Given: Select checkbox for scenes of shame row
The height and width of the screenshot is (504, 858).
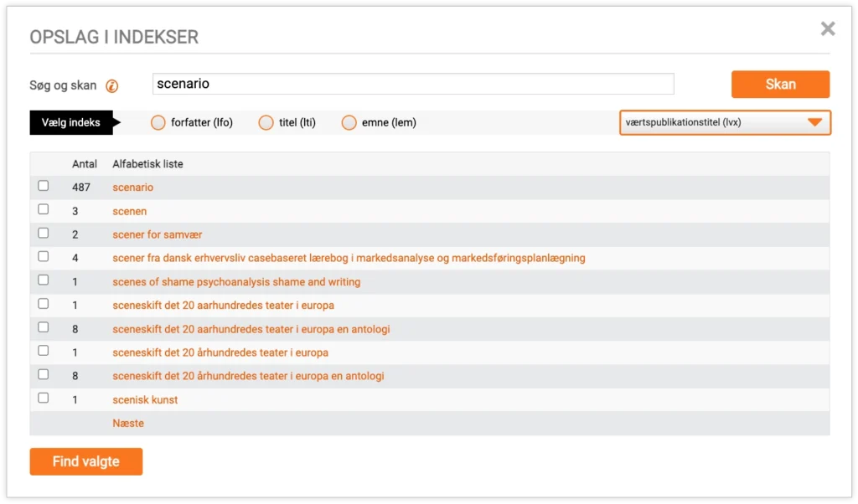Looking at the screenshot, I should coord(44,280).
